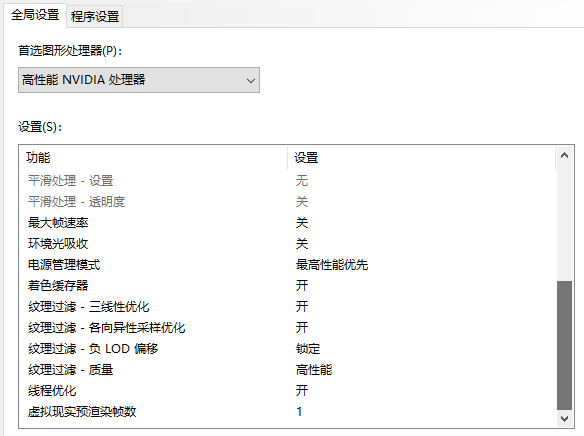Click the 虚拟现实预渲染帧数 row
This screenshot has width=584, height=436.
[287, 412]
